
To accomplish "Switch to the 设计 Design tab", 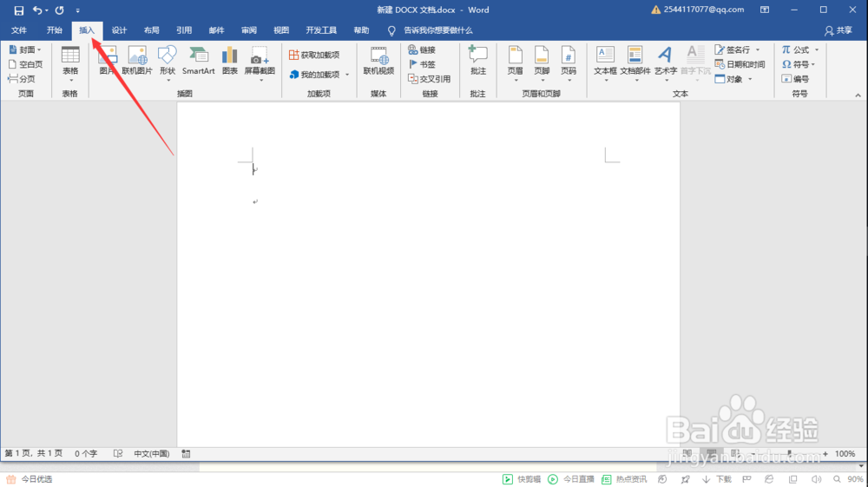I will [x=119, y=30].
